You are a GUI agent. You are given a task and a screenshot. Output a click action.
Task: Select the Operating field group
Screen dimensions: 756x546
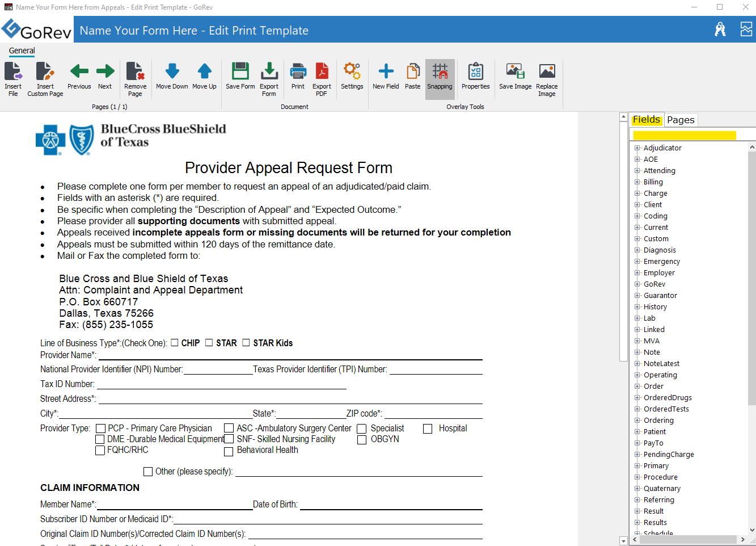pyautogui.click(x=660, y=375)
